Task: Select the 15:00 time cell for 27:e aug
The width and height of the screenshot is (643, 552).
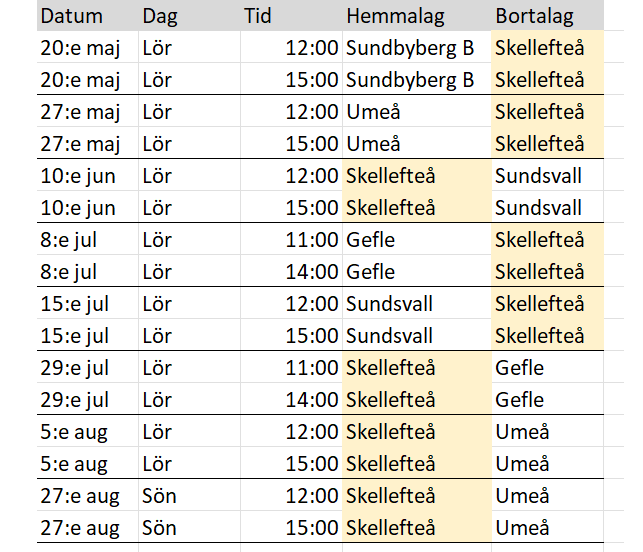Action: click(x=312, y=528)
